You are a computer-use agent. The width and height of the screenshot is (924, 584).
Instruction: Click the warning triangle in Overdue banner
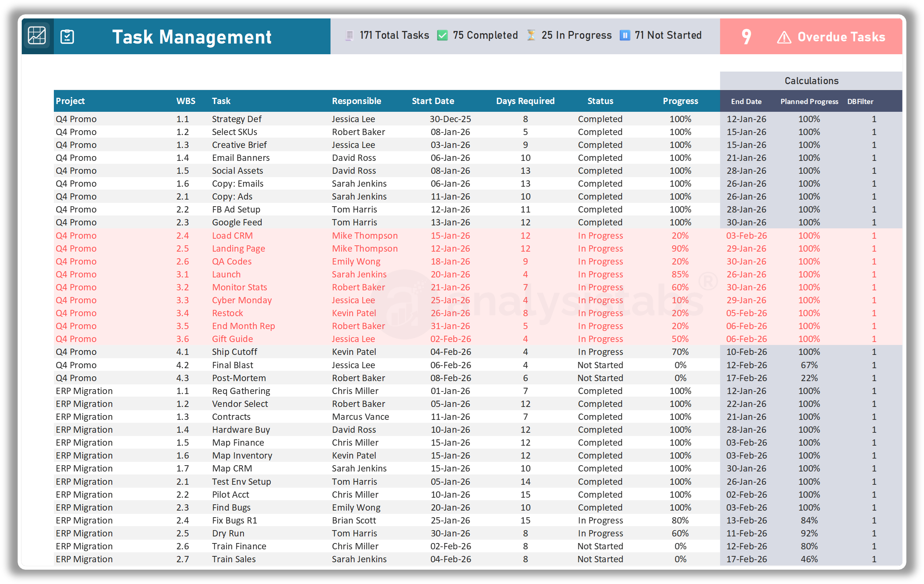point(784,37)
